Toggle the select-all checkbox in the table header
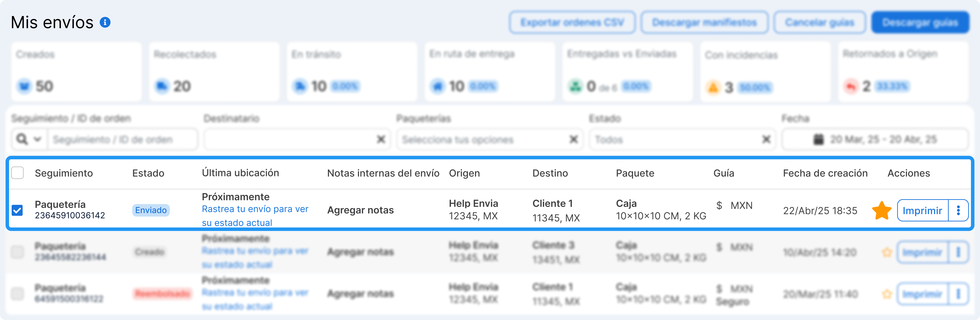Image resolution: width=980 pixels, height=320 pixels. tap(18, 173)
